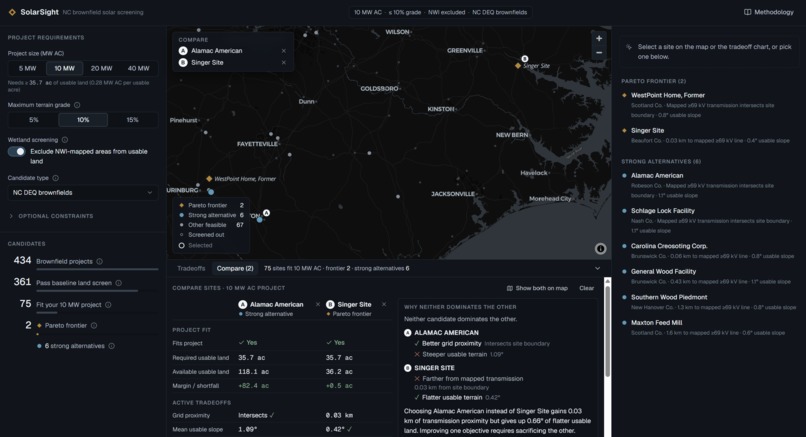Select 20 MW project size
The width and height of the screenshot is (806, 437).
coord(102,68)
